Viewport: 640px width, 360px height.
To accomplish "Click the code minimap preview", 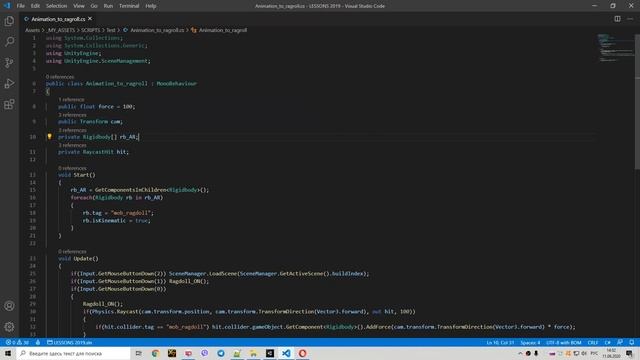I will point(615,48).
